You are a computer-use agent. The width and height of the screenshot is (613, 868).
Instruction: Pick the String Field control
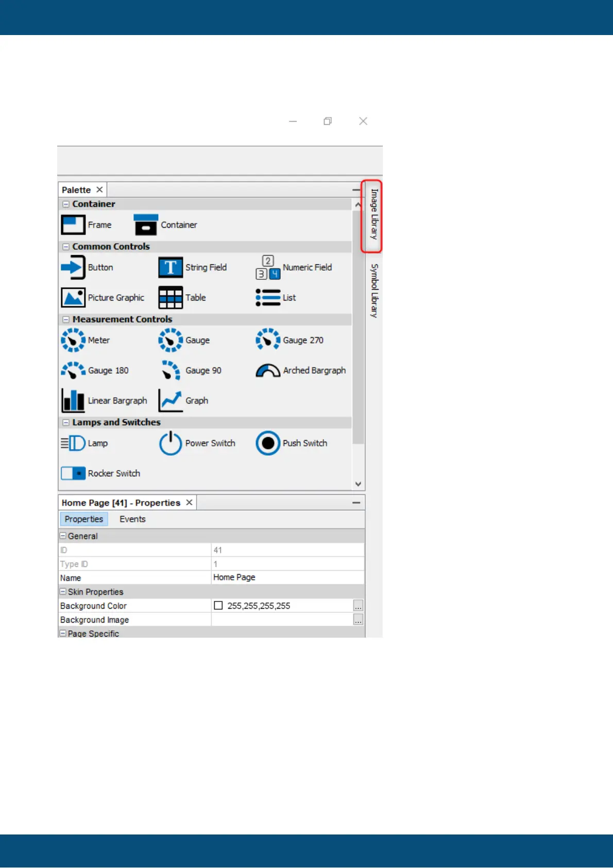pyautogui.click(x=193, y=268)
